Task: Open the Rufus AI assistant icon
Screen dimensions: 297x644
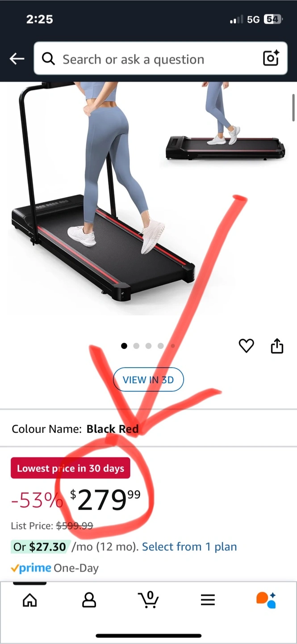Action: [266, 600]
